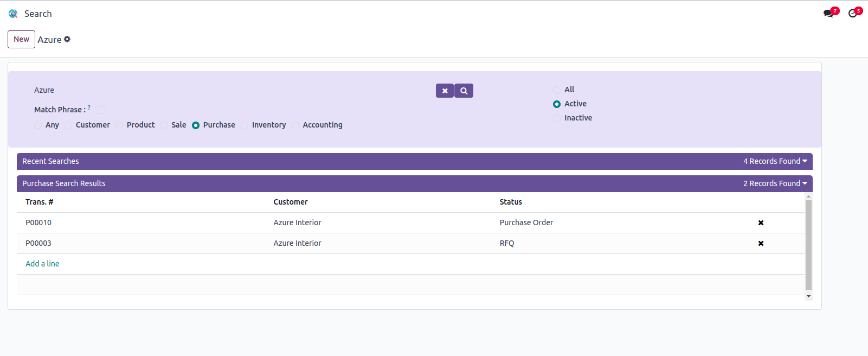Open the chat messages notification icon

tap(828, 14)
